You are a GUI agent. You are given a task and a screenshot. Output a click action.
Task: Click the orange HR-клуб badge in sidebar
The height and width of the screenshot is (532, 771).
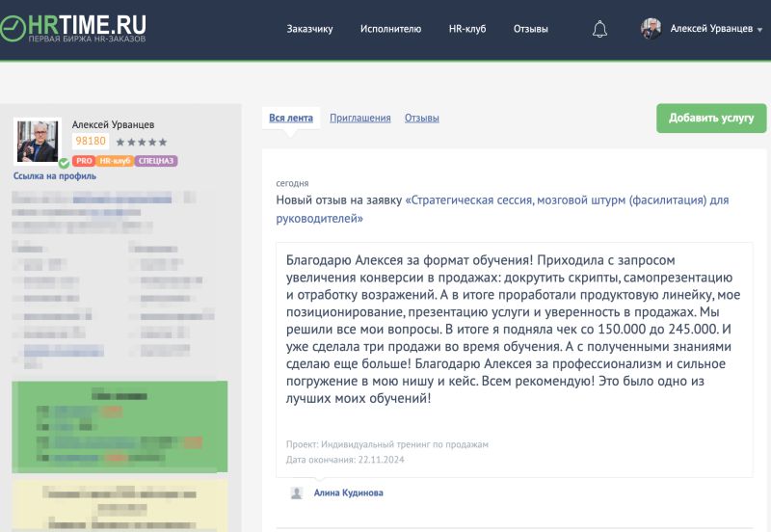pos(115,161)
